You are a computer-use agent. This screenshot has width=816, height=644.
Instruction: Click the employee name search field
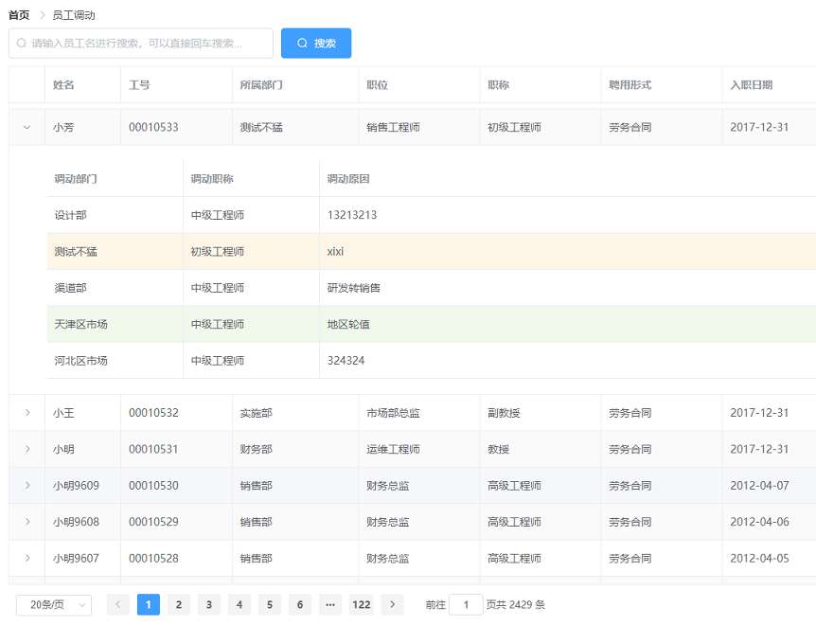pos(142,44)
